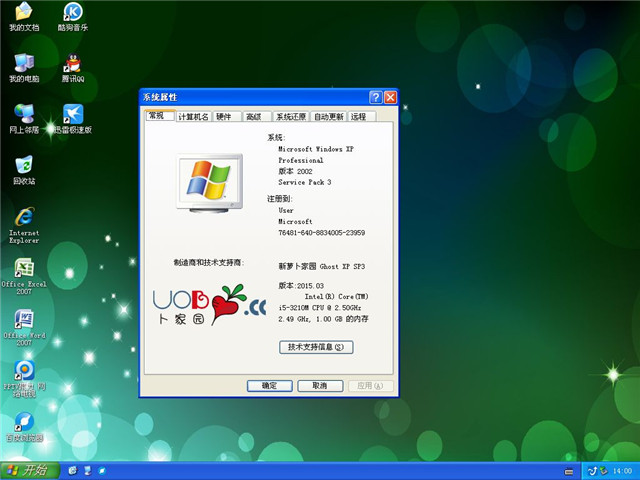The height and width of the screenshot is (480, 640).
Task: Click the second system tray icon beside clock
Action: pyautogui.click(x=603, y=471)
